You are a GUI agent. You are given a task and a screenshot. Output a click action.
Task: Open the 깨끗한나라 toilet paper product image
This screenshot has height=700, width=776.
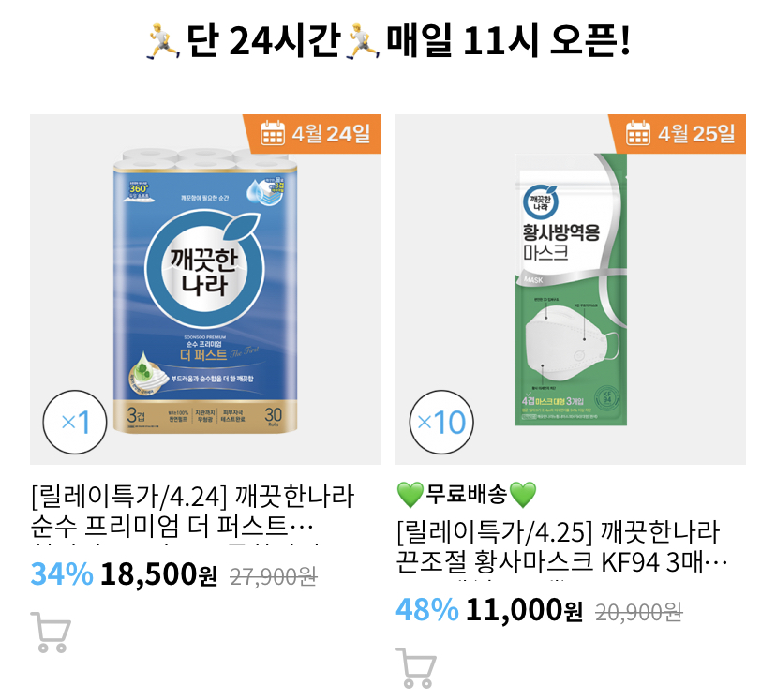[205, 290]
